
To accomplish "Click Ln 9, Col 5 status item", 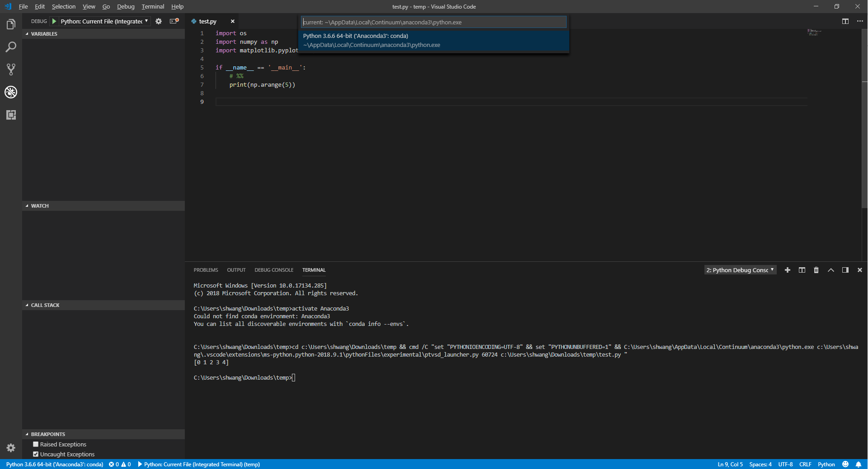I will (x=730, y=464).
